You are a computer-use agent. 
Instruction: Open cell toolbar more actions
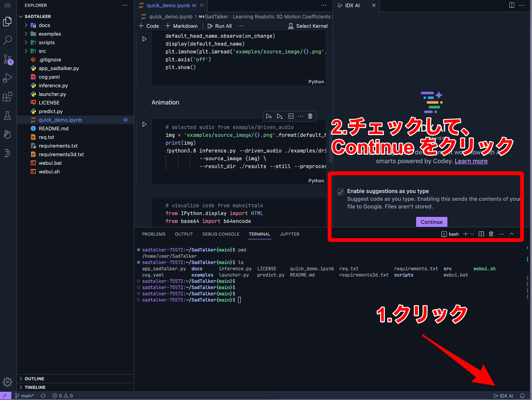301,116
